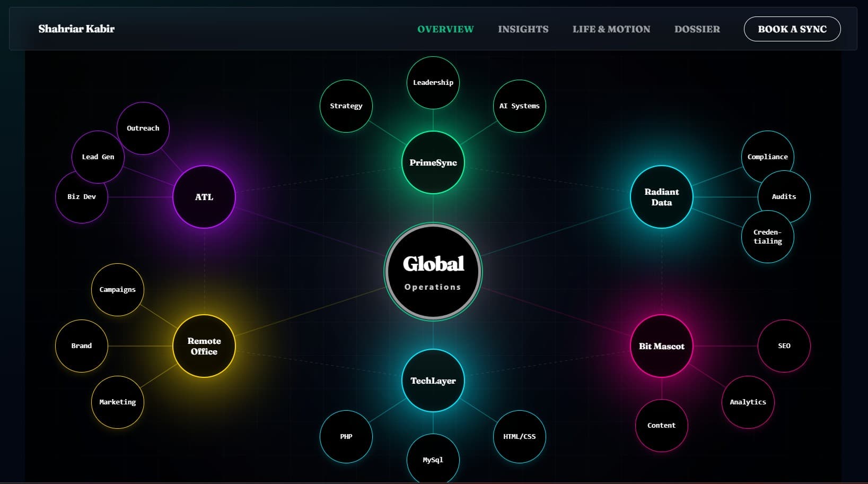
Task: Click the SEO node
Action: click(x=784, y=345)
